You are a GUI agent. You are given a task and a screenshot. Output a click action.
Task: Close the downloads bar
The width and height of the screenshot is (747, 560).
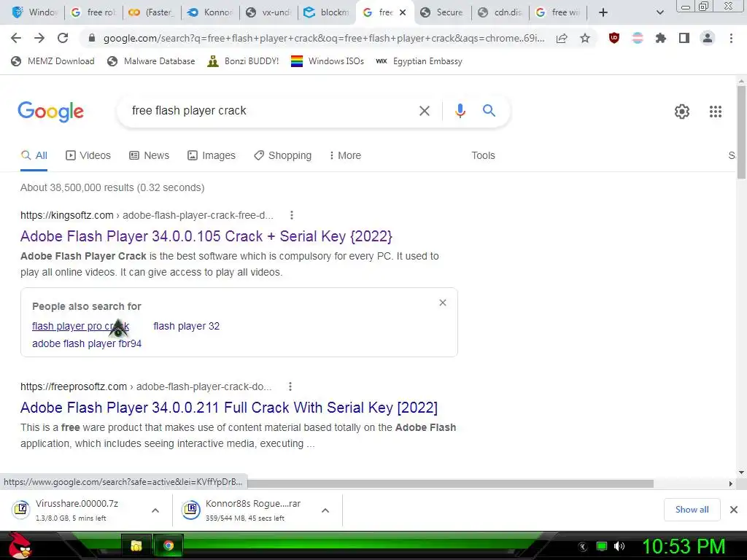(734, 510)
